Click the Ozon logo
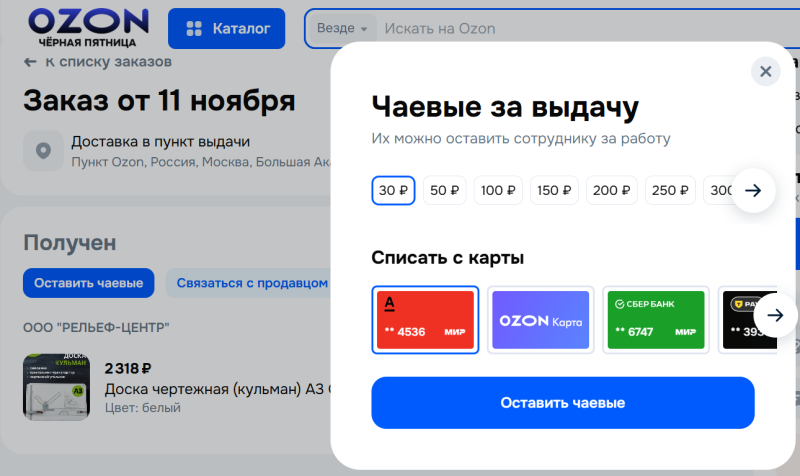The height and width of the screenshot is (476, 800). [88, 28]
